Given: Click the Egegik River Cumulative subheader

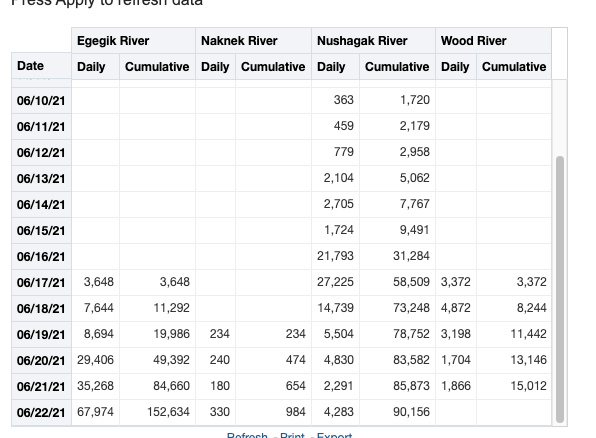Looking at the screenshot, I should (157, 67).
